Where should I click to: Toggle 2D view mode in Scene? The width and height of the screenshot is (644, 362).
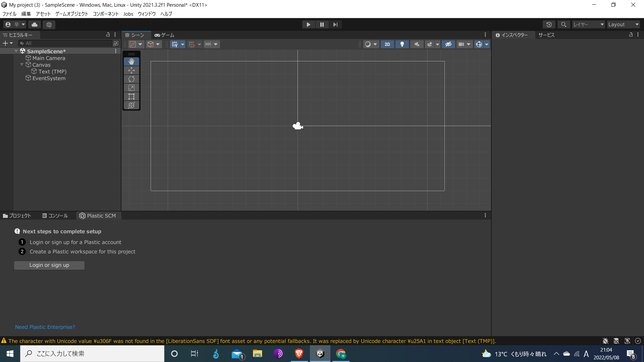(x=387, y=44)
